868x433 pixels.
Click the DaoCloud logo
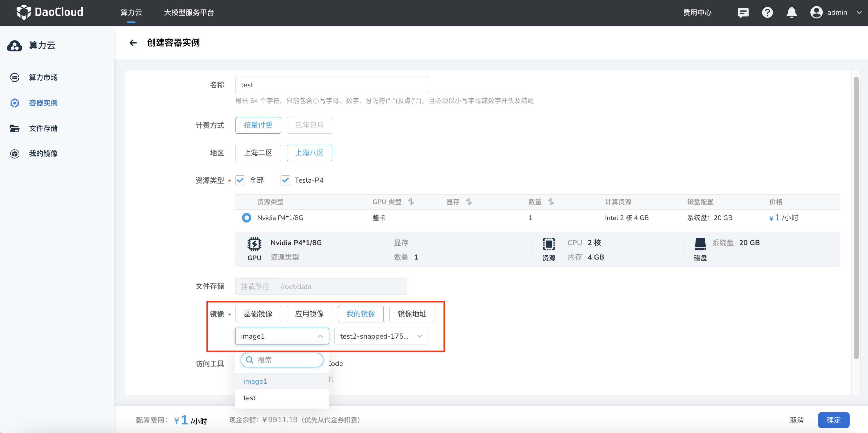(x=50, y=12)
